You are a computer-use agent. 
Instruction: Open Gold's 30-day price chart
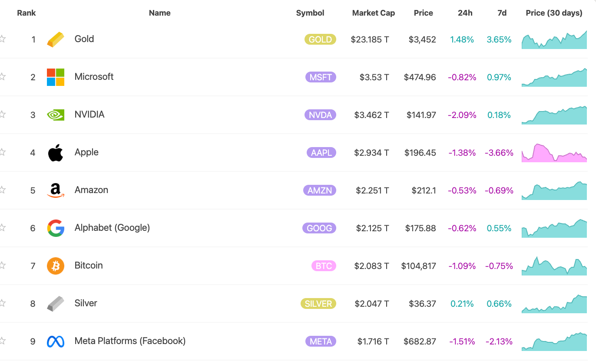tap(554, 39)
